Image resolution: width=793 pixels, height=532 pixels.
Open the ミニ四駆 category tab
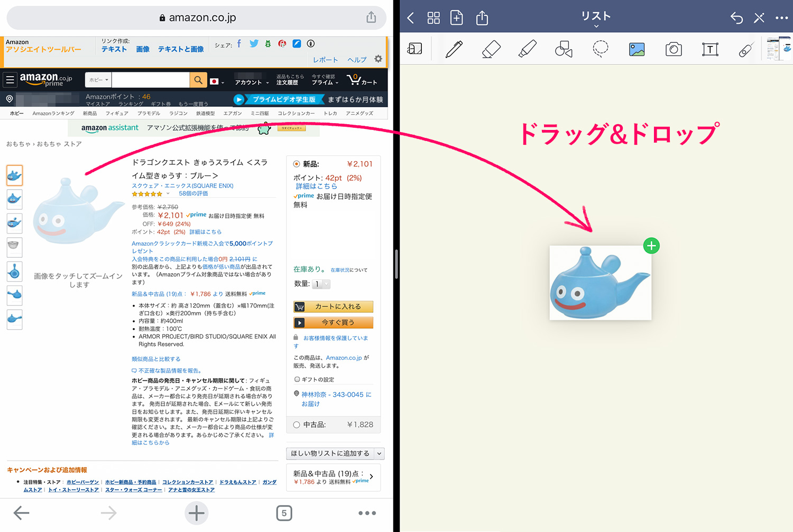[260, 113]
